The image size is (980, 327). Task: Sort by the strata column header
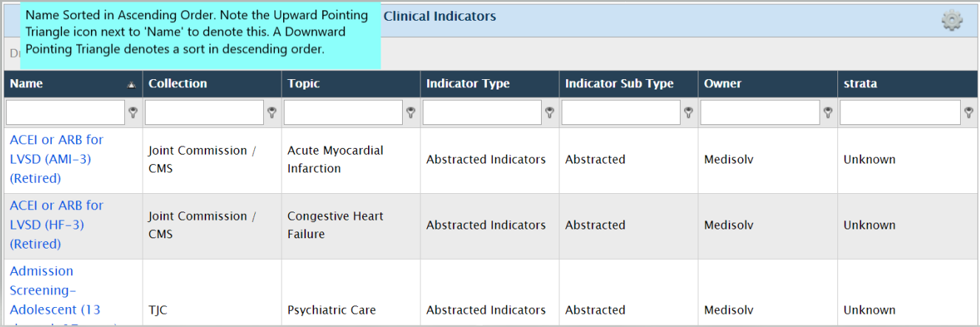pos(860,84)
